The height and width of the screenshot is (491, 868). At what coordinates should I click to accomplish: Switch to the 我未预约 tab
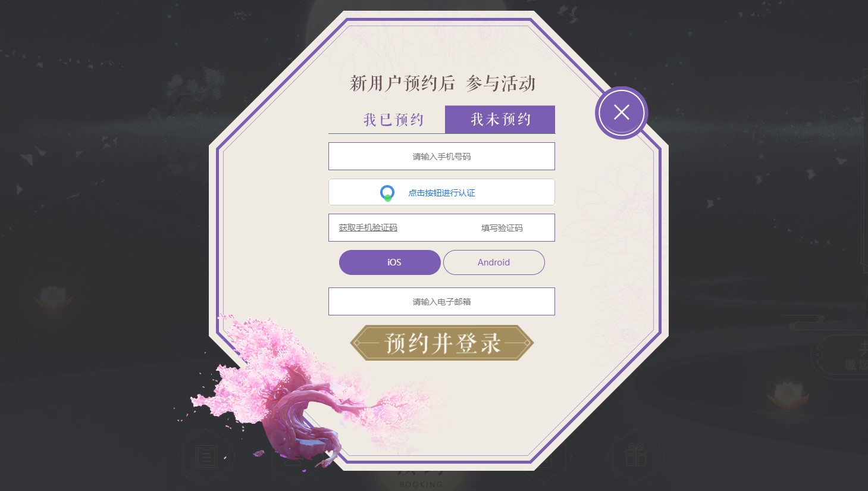click(x=500, y=120)
